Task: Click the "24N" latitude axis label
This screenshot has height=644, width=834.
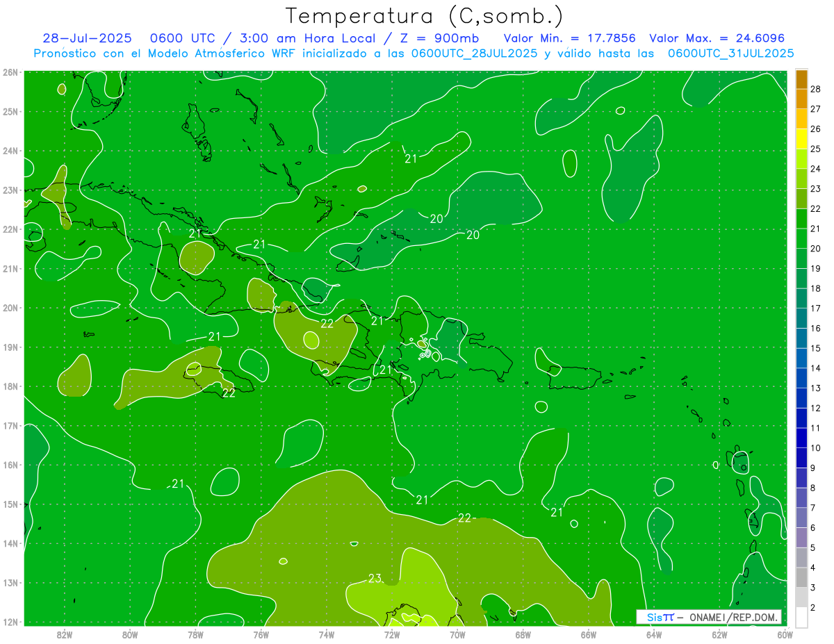Action: [10, 151]
